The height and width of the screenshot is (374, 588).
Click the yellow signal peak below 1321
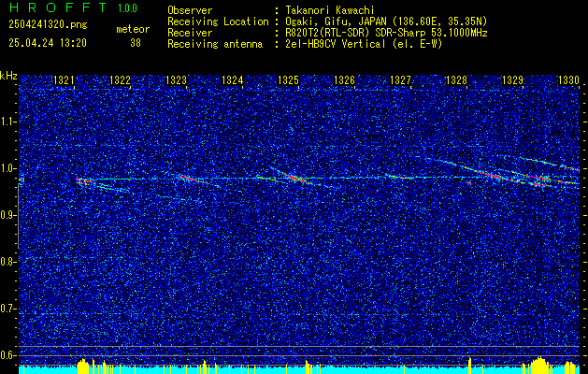point(83,367)
